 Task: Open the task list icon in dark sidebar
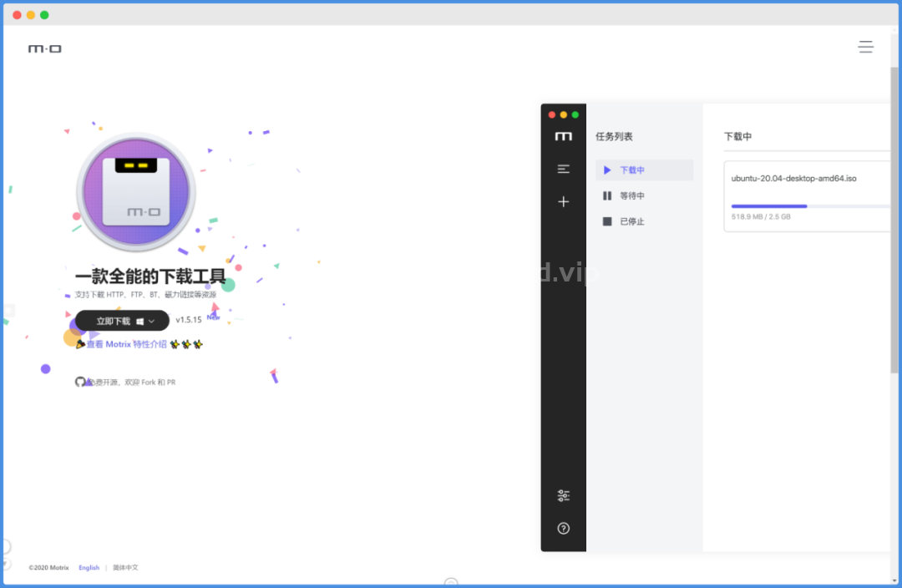[x=563, y=170]
